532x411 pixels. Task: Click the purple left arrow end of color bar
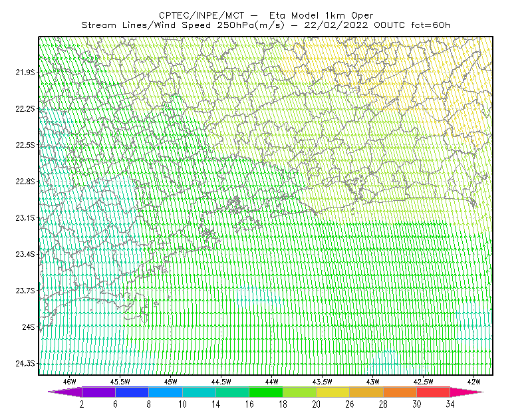[x=65, y=392]
